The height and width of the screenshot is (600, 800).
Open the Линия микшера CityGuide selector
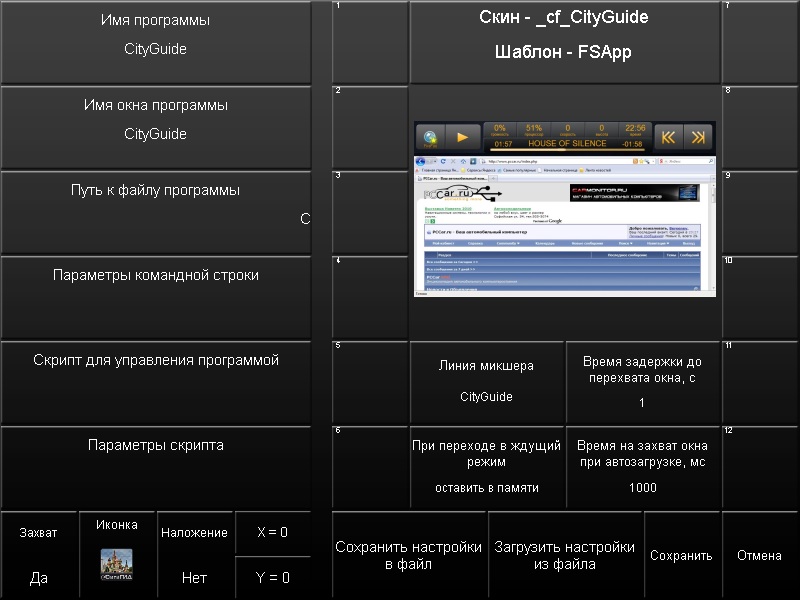(488, 381)
